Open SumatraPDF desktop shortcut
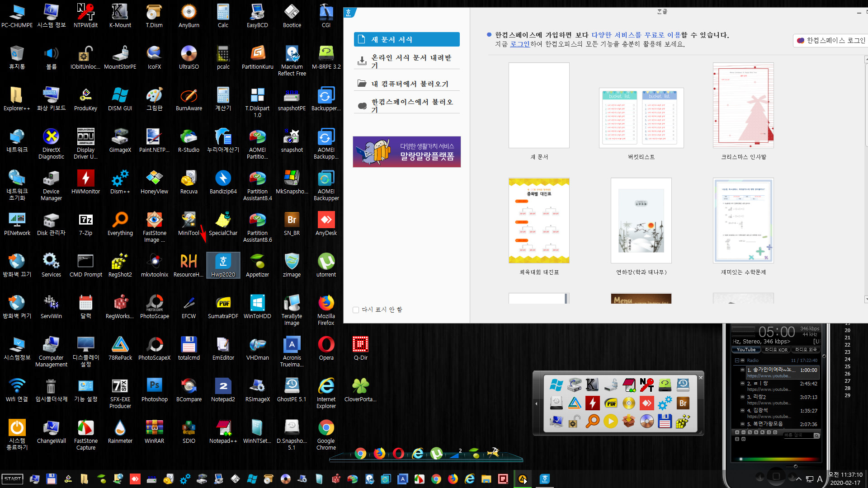The height and width of the screenshot is (488, 868). [223, 307]
